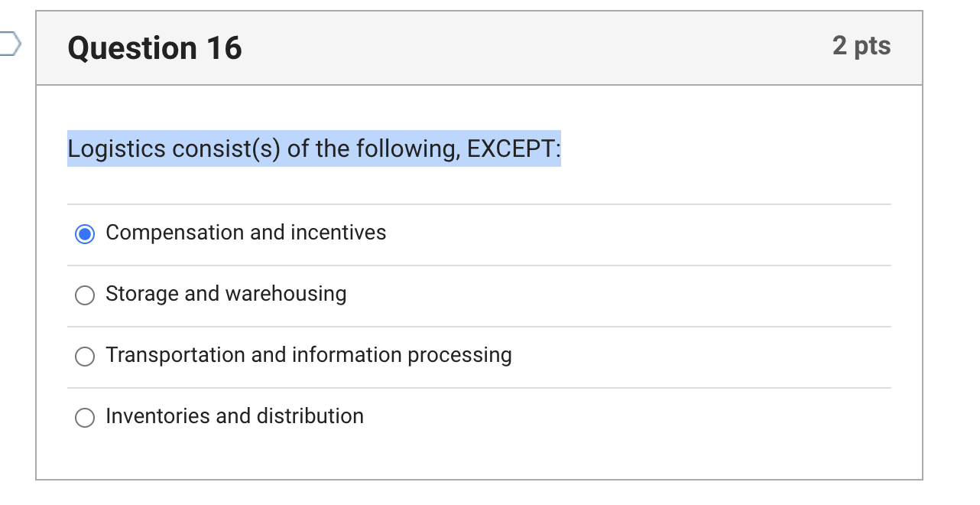Select the Compensation and incentives radio button

[85, 233]
